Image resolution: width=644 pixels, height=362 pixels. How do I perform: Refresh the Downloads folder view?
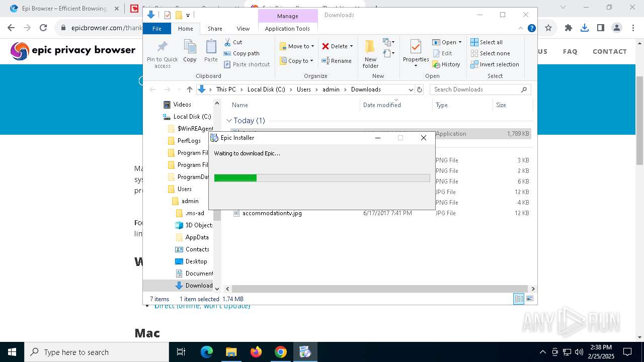coord(420,89)
